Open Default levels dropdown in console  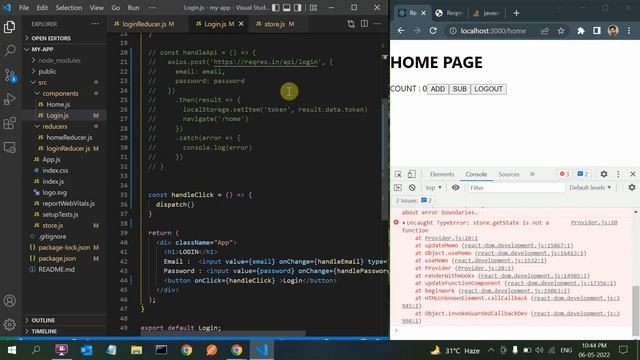(x=590, y=188)
